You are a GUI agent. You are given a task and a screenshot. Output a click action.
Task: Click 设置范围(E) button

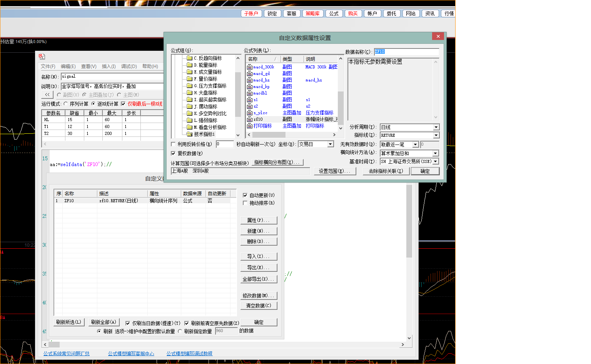tap(334, 171)
